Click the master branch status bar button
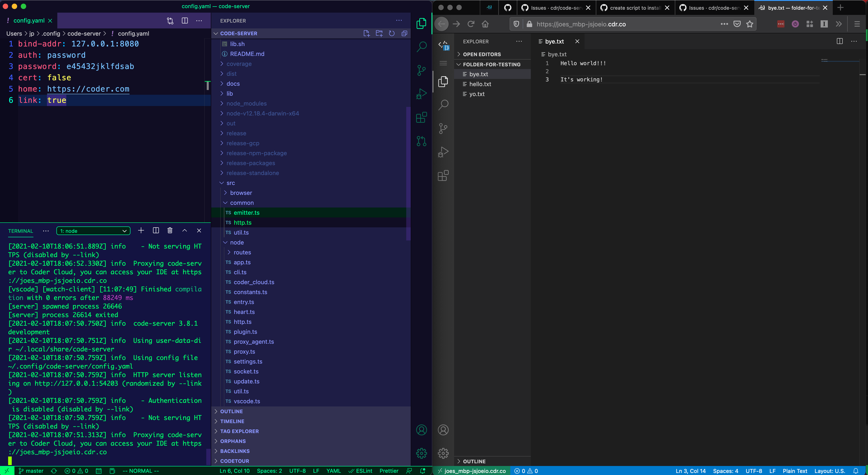 [31, 471]
